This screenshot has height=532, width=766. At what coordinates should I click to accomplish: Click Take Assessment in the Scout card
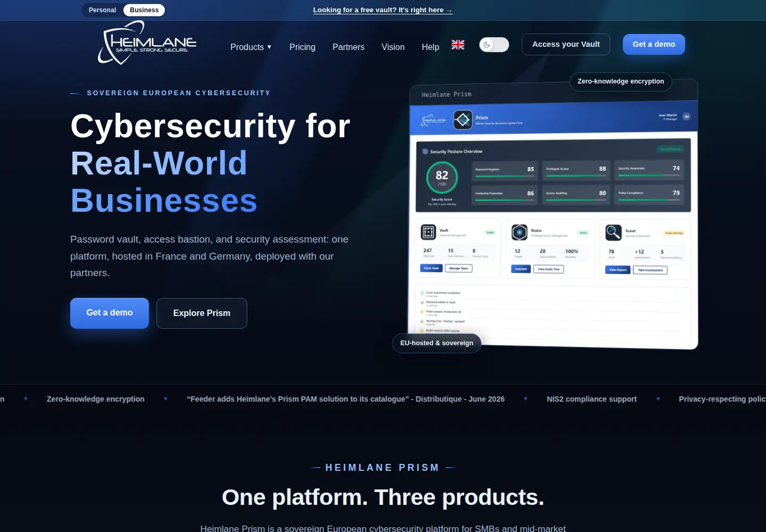(x=650, y=270)
